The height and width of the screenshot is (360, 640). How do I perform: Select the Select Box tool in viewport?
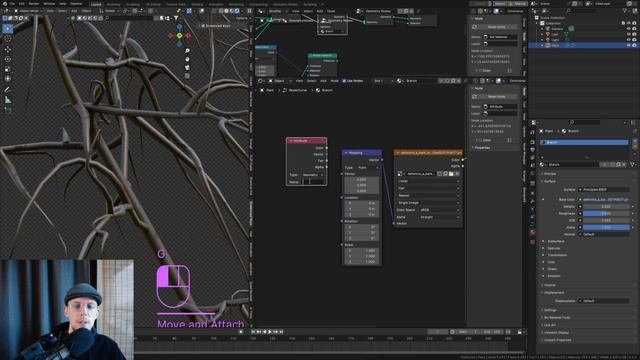(8, 29)
